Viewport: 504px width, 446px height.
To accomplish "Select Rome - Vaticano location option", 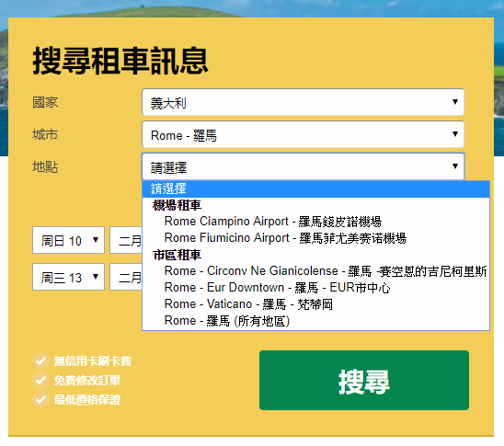I will tap(315, 304).
